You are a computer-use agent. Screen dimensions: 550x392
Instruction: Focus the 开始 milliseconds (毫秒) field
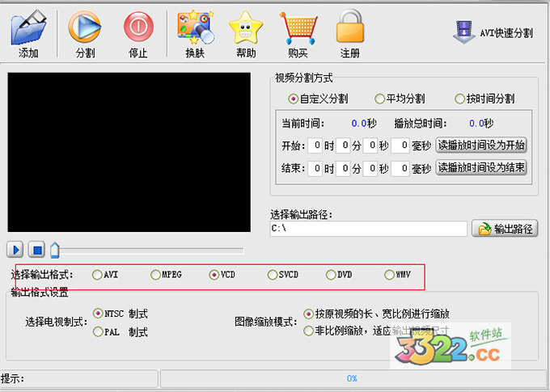(x=400, y=145)
